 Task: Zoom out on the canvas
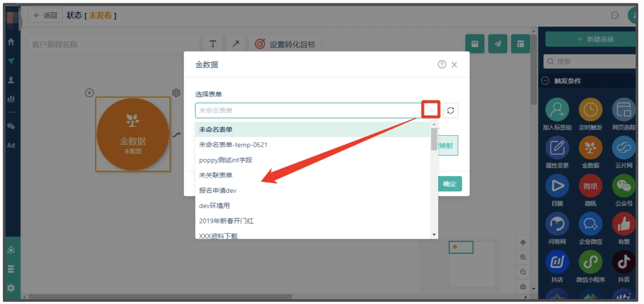click(523, 272)
